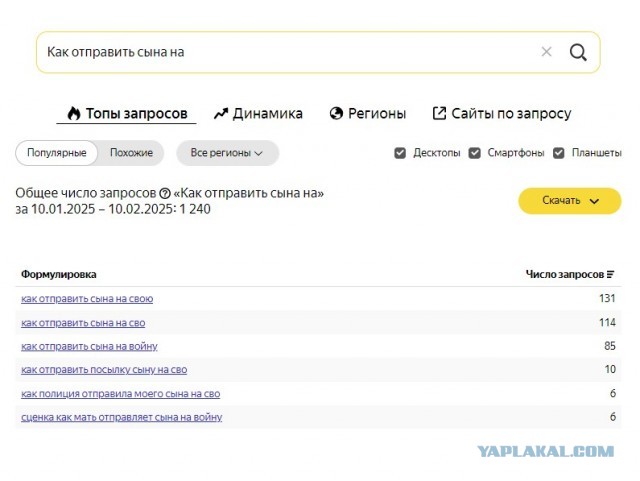
Task: Open link как полиция отправила моего сына
Action: click(120, 394)
